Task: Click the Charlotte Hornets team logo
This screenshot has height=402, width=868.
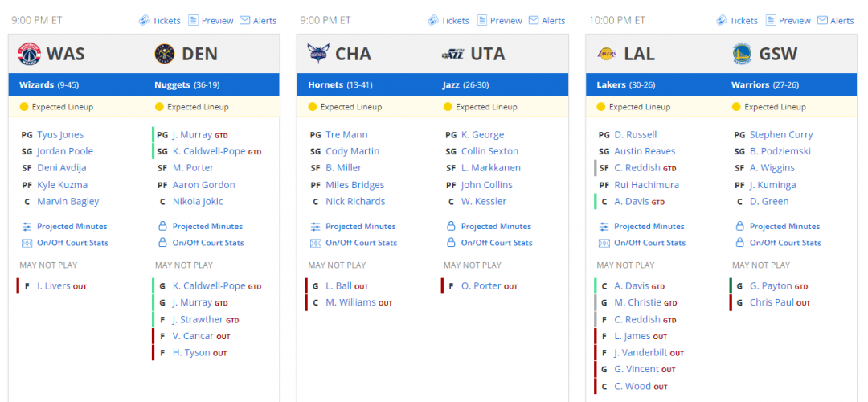Action: pyautogui.click(x=317, y=54)
